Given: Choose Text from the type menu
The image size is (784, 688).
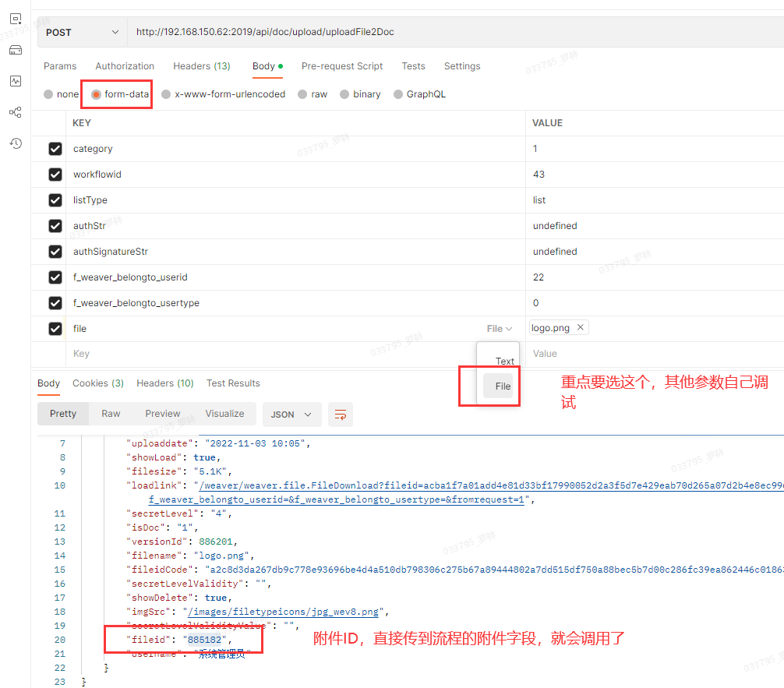Looking at the screenshot, I should (x=505, y=361).
